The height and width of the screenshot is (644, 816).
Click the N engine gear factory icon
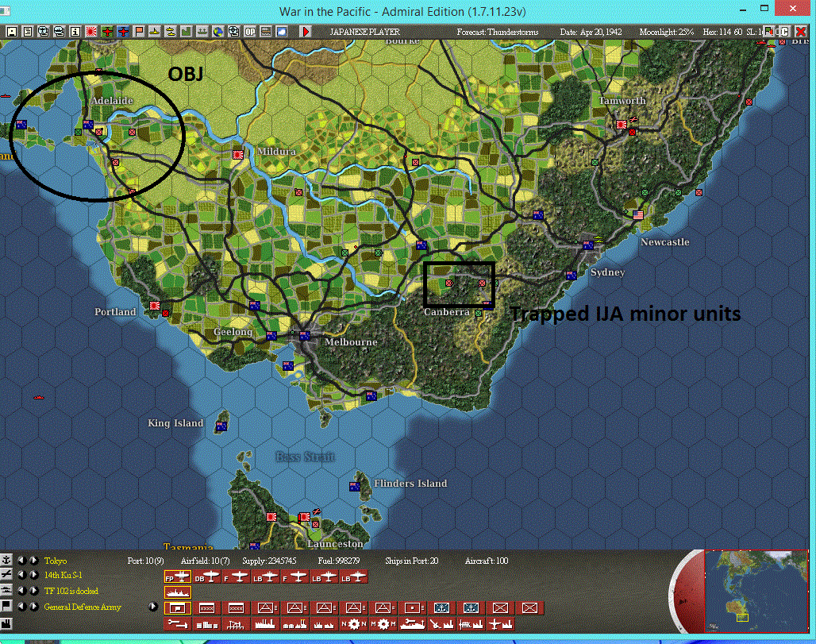[x=354, y=623]
